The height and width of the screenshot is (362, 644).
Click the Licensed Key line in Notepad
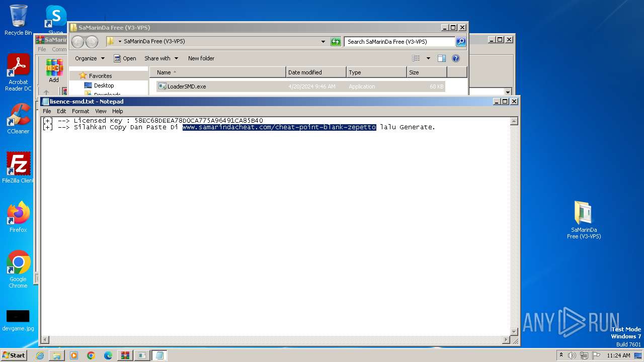tap(153, 121)
